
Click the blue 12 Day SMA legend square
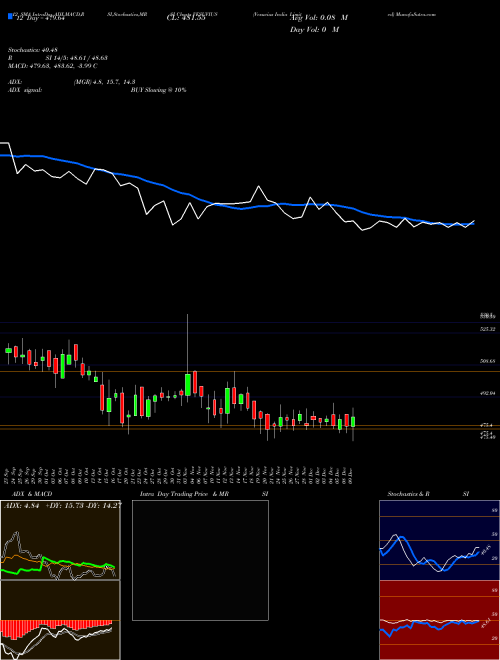(10, 16)
